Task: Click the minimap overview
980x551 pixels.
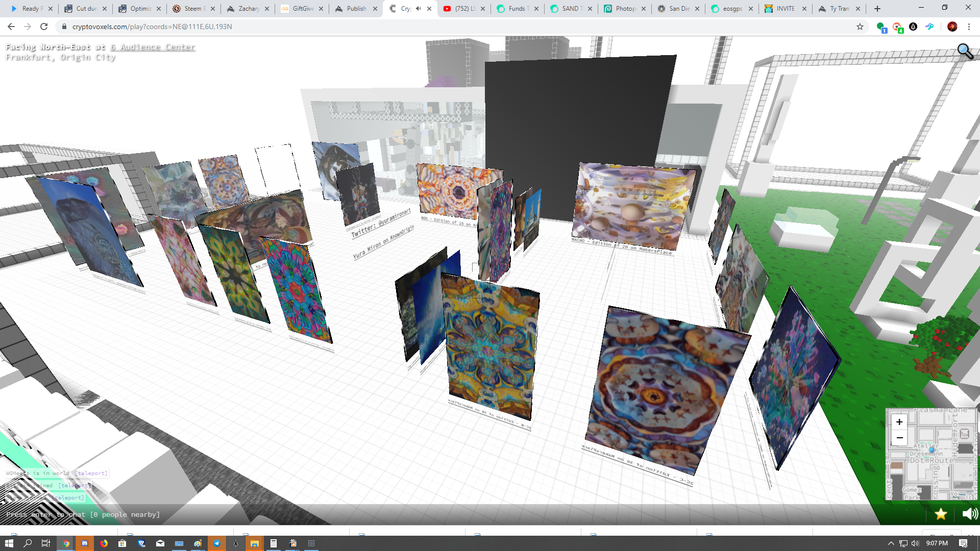Action: (932, 454)
